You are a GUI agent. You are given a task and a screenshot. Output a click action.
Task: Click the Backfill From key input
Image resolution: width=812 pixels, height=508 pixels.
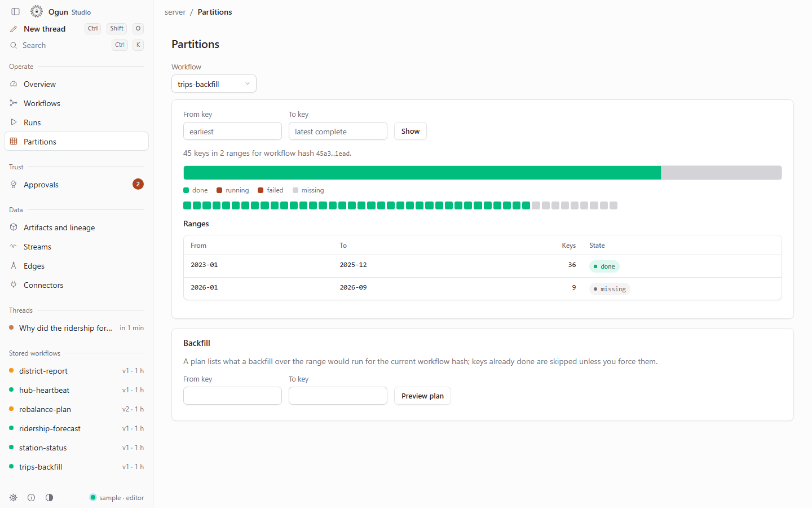[x=232, y=396]
